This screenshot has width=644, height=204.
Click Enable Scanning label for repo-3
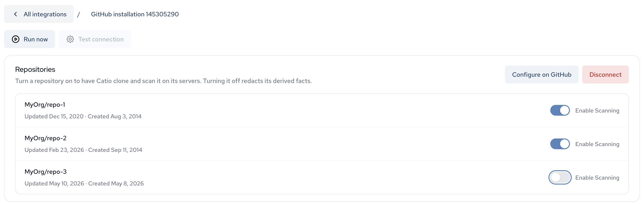click(597, 178)
